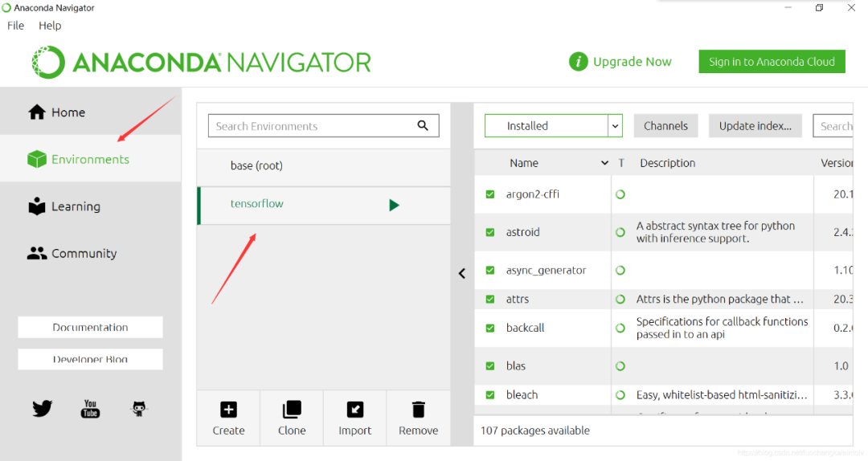Click the backcall type circle icon
868x461 pixels.
click(620, 328)
